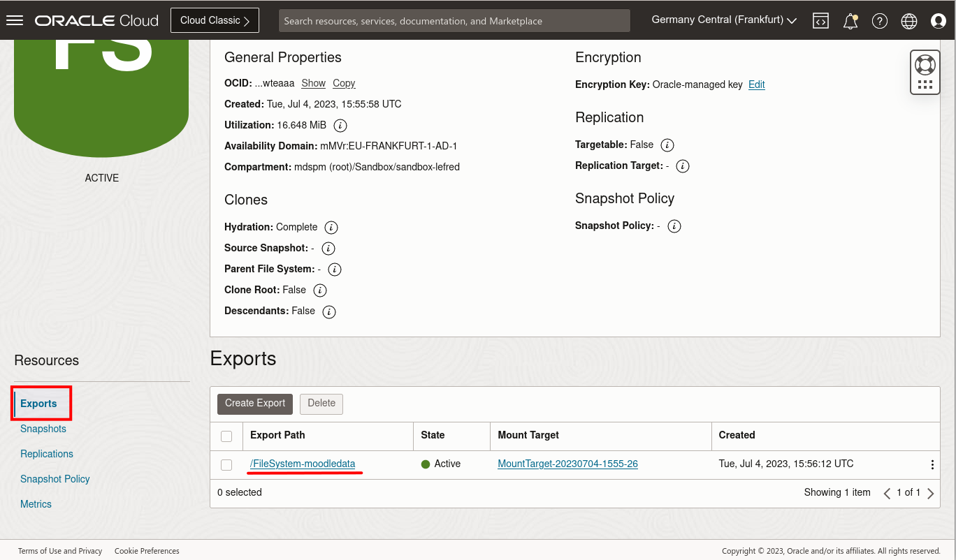
Task: Expand the Cloud Classic switcher
Action: point(215,20)
